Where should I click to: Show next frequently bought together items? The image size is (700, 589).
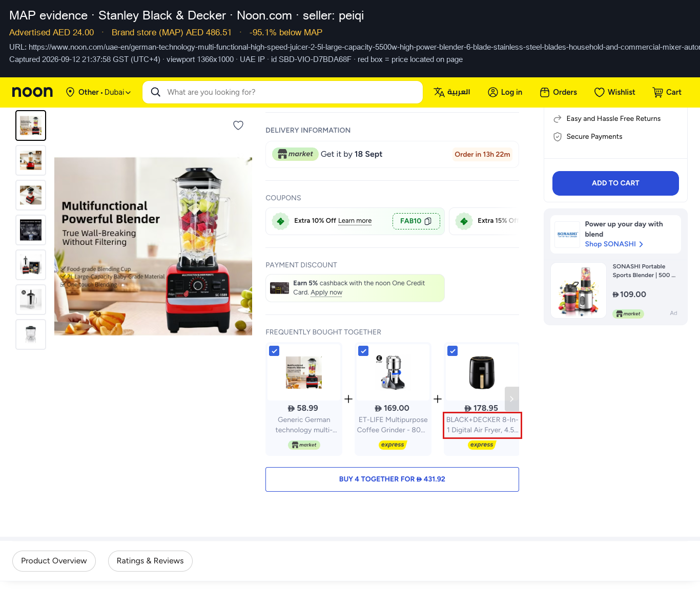click(511, 399)
